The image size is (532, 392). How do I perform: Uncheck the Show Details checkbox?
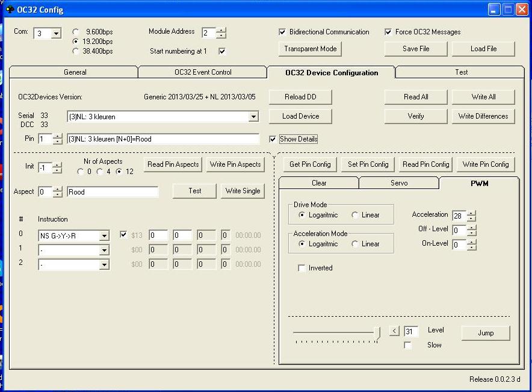[274, 139]
